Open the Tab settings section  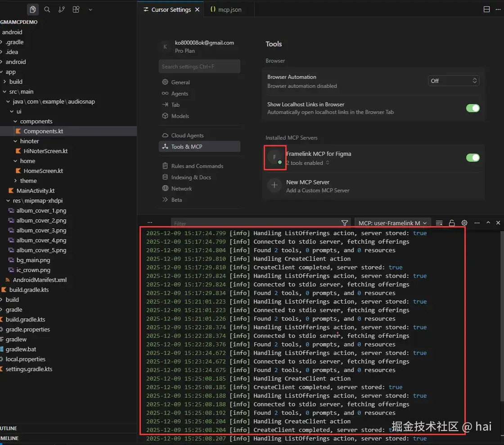(x=199, y=104)
